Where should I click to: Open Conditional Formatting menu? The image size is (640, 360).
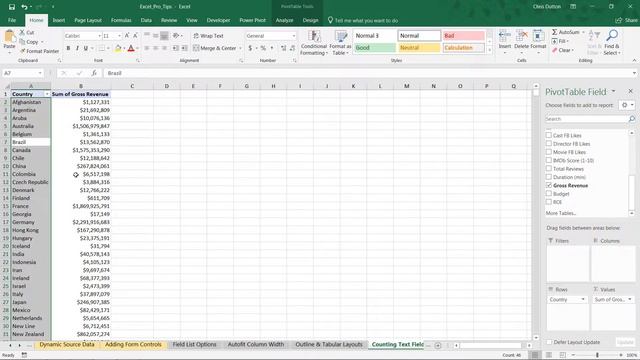click(313, 43)
